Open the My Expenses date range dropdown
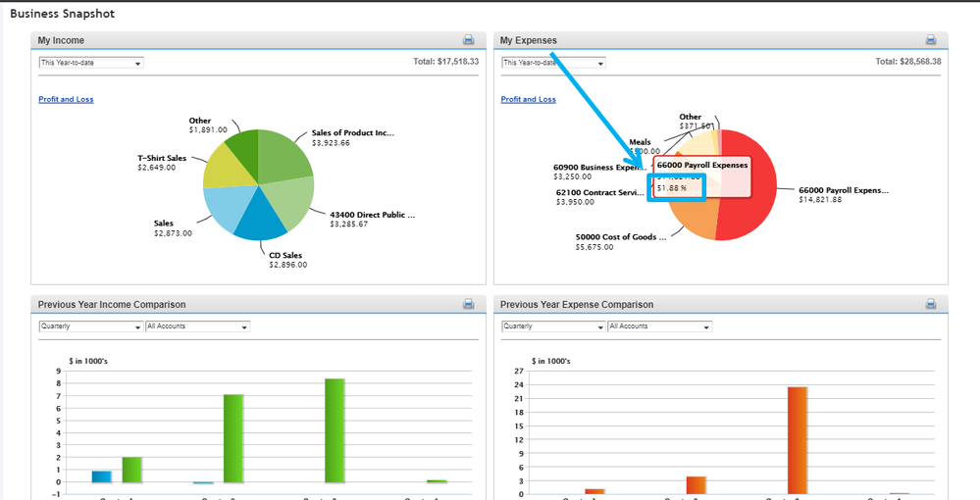Screen dimensions: 980x500 [x=553, y=63]
